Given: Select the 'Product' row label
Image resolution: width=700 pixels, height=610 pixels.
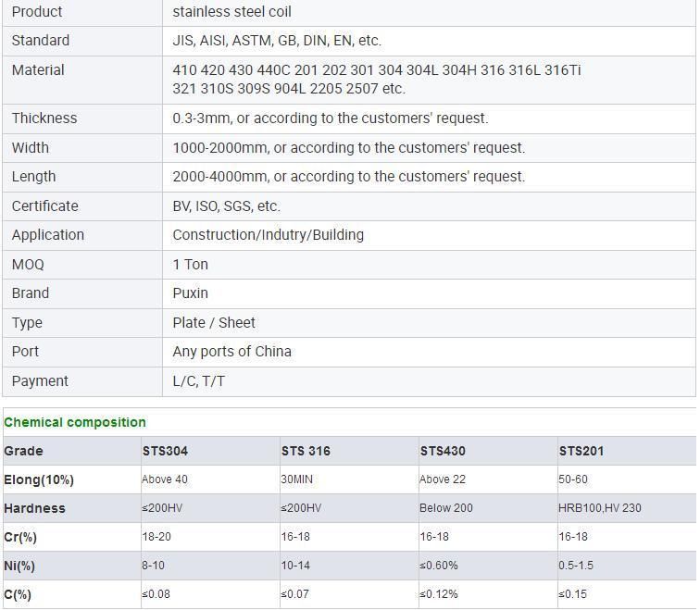Looking at the screenshot, I should [37, 12].
